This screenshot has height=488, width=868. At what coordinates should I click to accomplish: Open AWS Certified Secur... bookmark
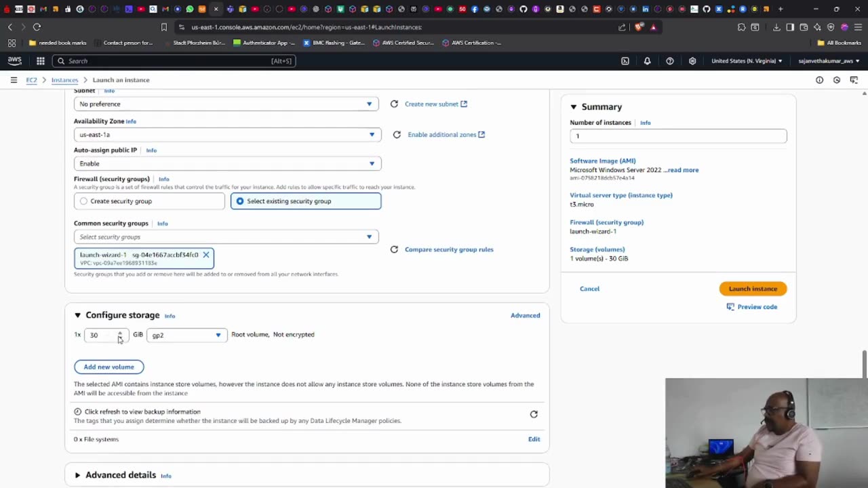(403, 43)
